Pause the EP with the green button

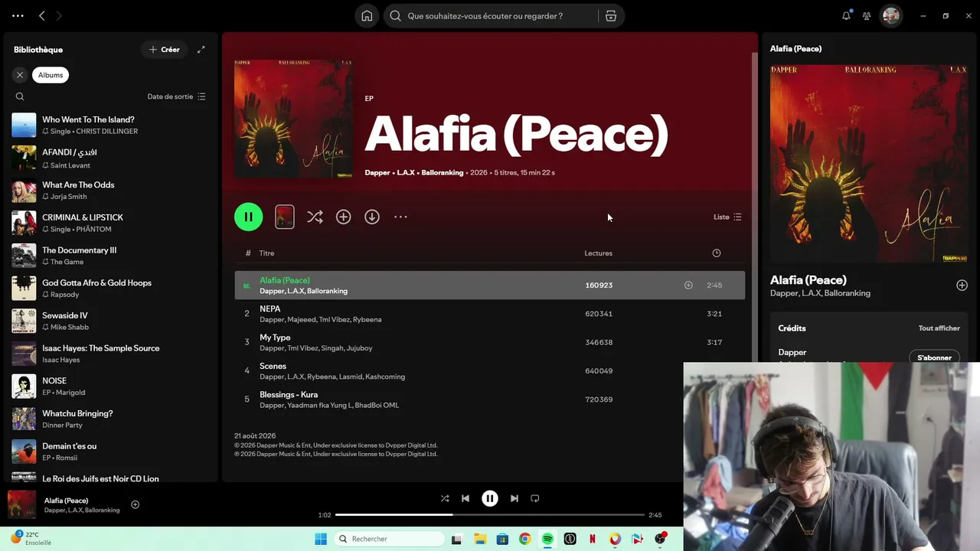[x=249, y=217]
